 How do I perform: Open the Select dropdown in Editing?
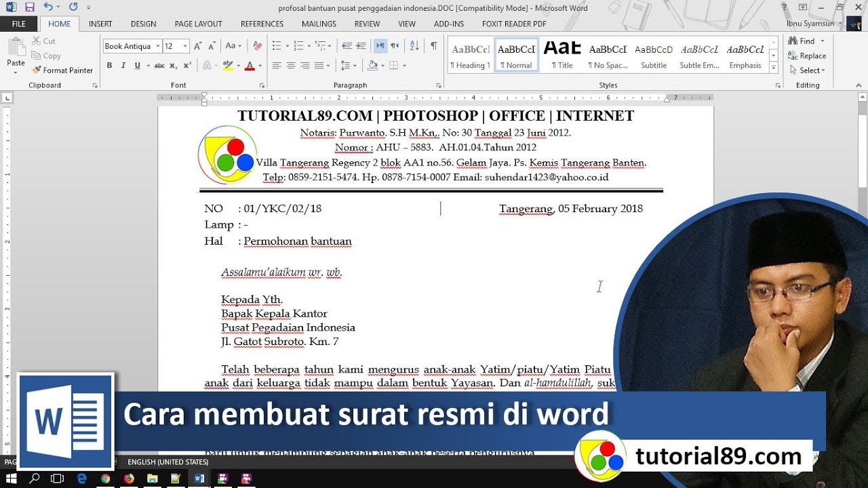coord(807,70)
